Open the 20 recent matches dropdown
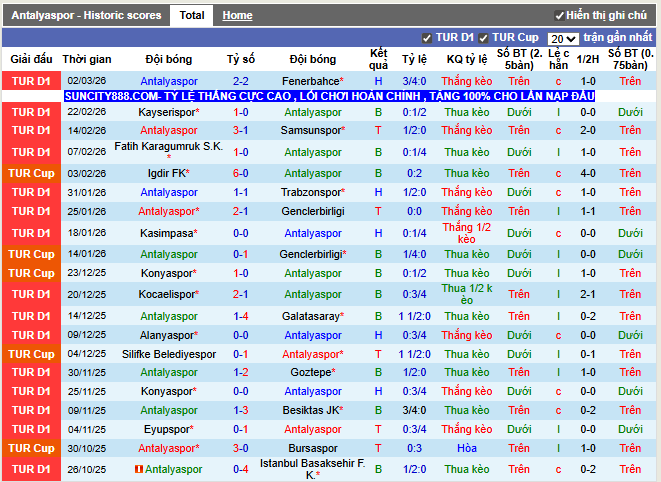Viewport: 661px width, 482px height. point(563,38)
